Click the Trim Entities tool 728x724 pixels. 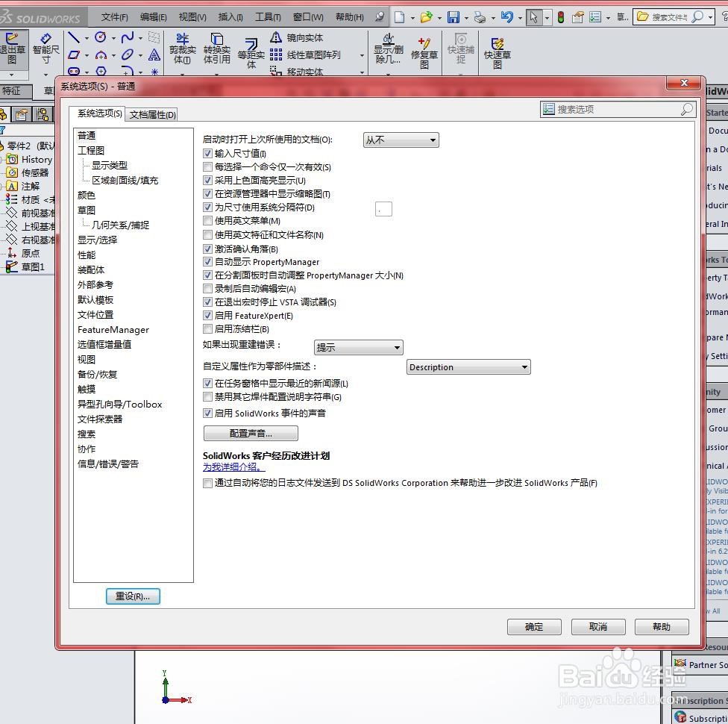tap(182, 49)
